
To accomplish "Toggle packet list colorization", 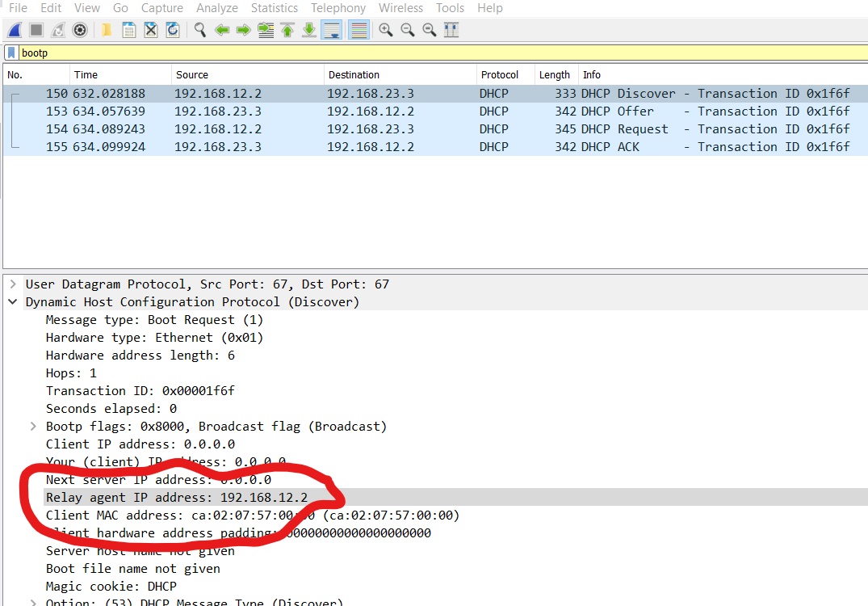I will coord(358,29).
